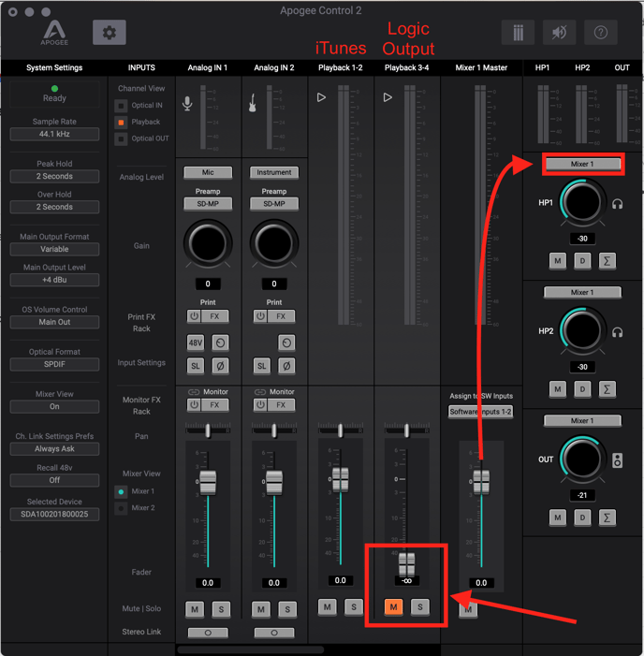
Task: Click the speaker icon next to OUT knob
Action: coord(617,460)
